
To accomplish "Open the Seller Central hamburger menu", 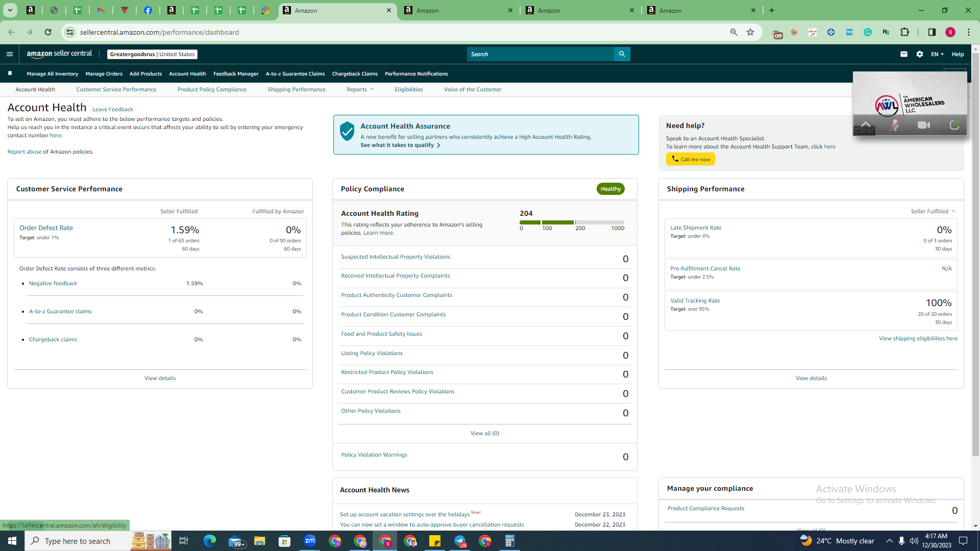I will (10, 54).
